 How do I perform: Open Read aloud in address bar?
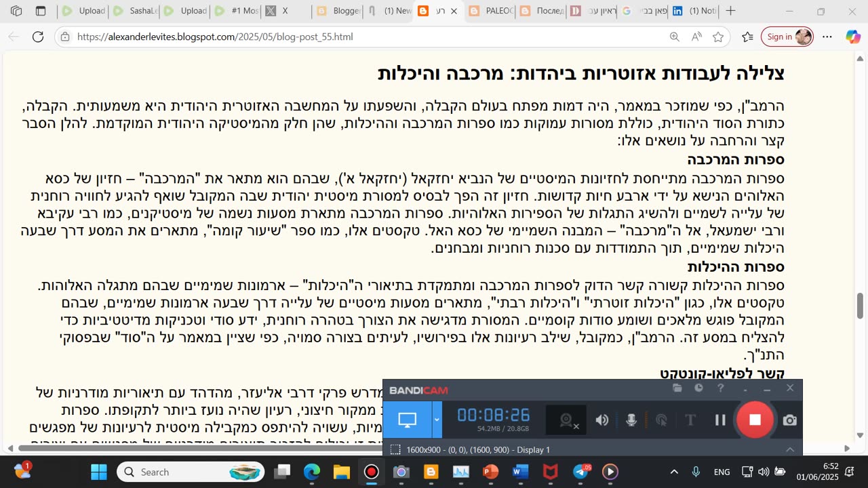point(696,37)
